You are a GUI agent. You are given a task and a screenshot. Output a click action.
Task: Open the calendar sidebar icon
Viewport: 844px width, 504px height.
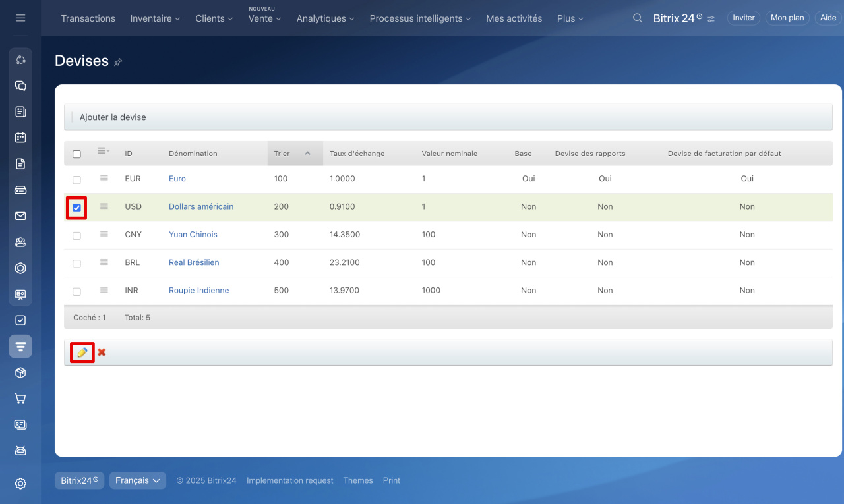click(x=20, y=138)
